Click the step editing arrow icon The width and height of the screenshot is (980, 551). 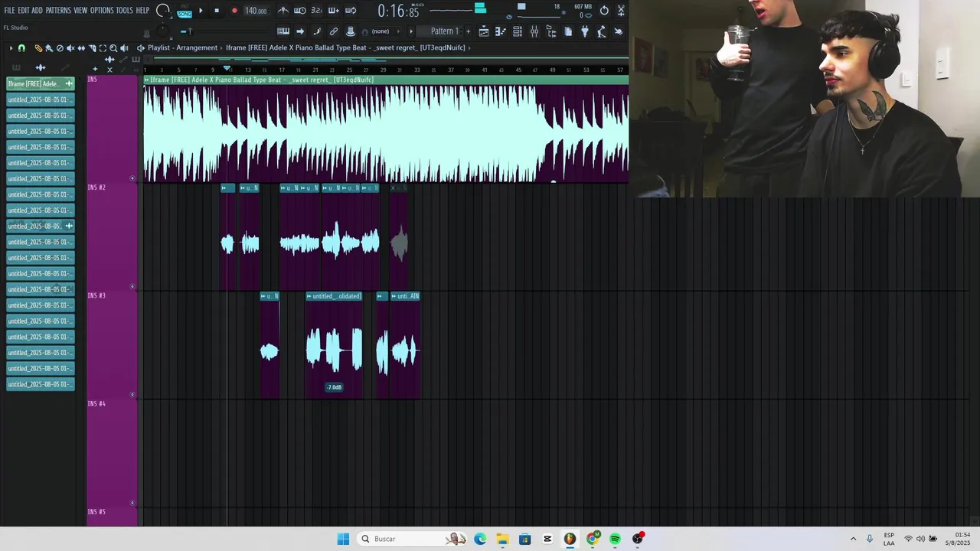coord(300,31)
